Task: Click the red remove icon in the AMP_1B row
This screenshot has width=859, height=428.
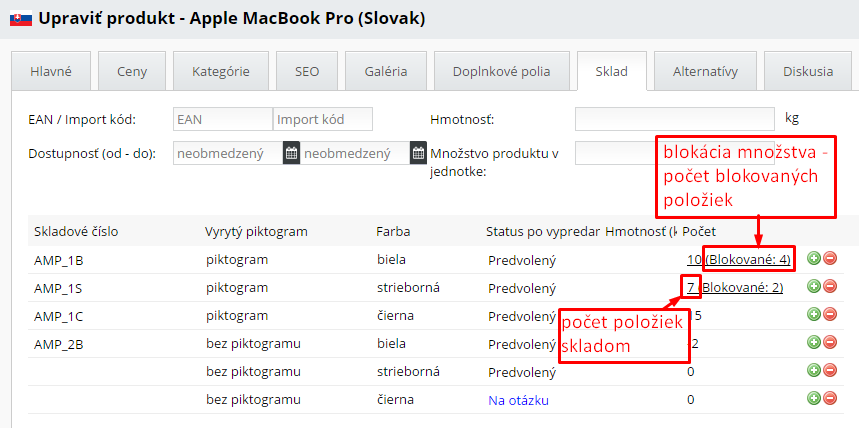Action: click(829, 260)
